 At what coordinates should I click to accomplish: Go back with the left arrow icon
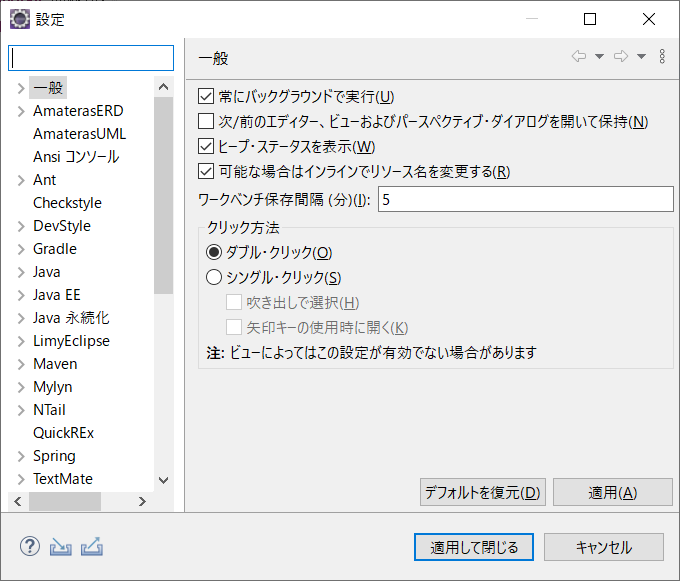point(579,56)
